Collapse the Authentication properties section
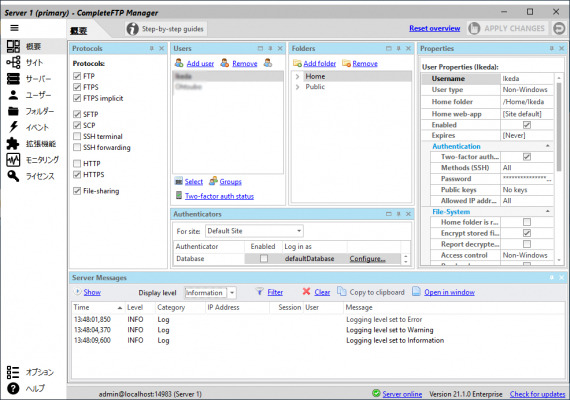This screenshot has height=400, width=570. 547,146
